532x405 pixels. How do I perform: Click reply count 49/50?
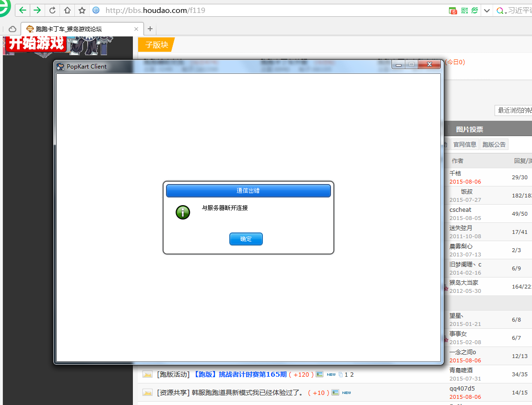520,214
